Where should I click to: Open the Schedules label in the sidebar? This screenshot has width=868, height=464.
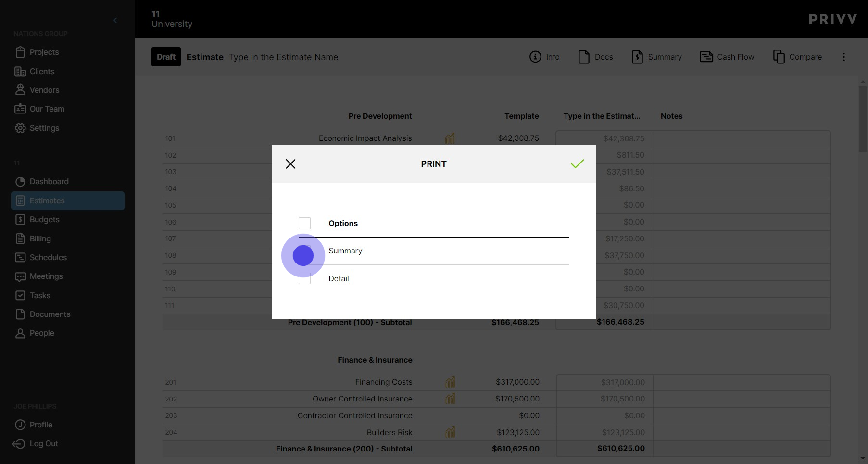(48, 257)
